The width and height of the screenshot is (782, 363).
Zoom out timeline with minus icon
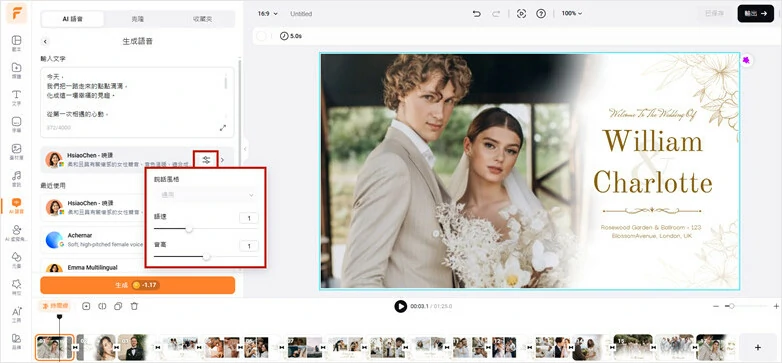pos(716,306)
